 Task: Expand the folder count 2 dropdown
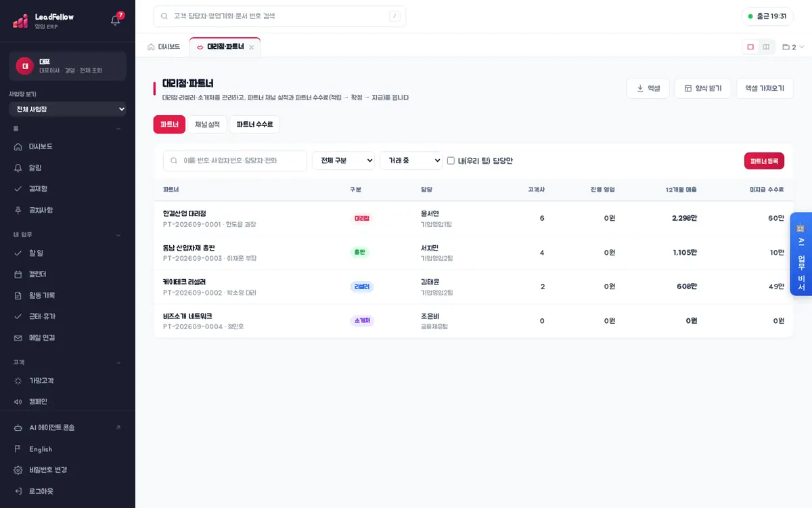[x=794, y=47]
